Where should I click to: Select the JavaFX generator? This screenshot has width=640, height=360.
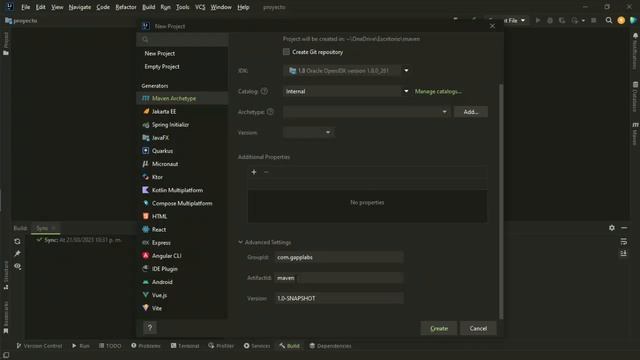[x=182, y=138]
